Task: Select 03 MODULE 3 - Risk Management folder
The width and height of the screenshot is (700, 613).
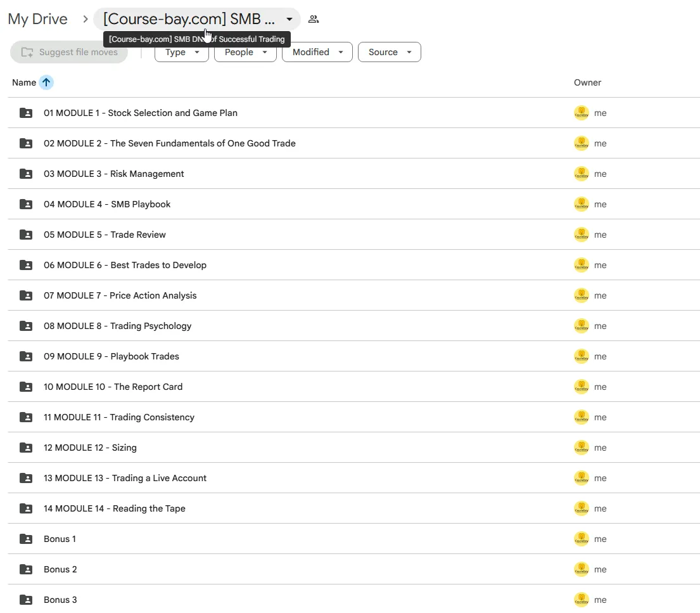Action: click(x=114, y=174)
